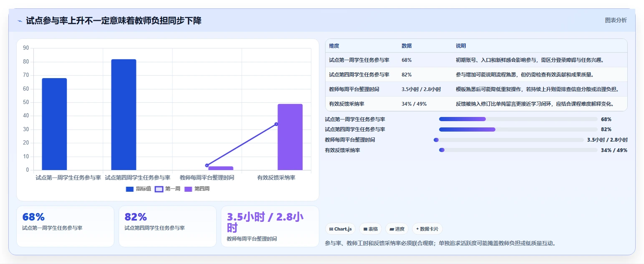Click the 82% value beside the progress bar
This screenshot has width=644, height=264.
click(x=606, y=129)
